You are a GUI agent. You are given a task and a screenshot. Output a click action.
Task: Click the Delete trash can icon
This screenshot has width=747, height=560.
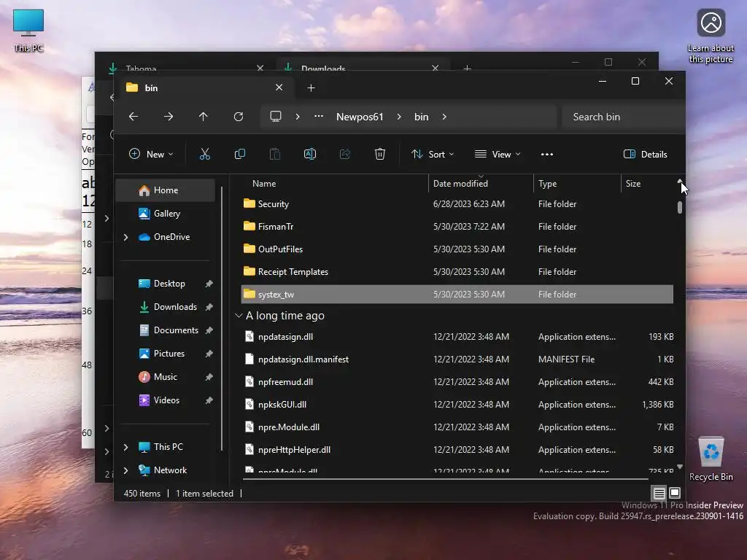[379, 154]
